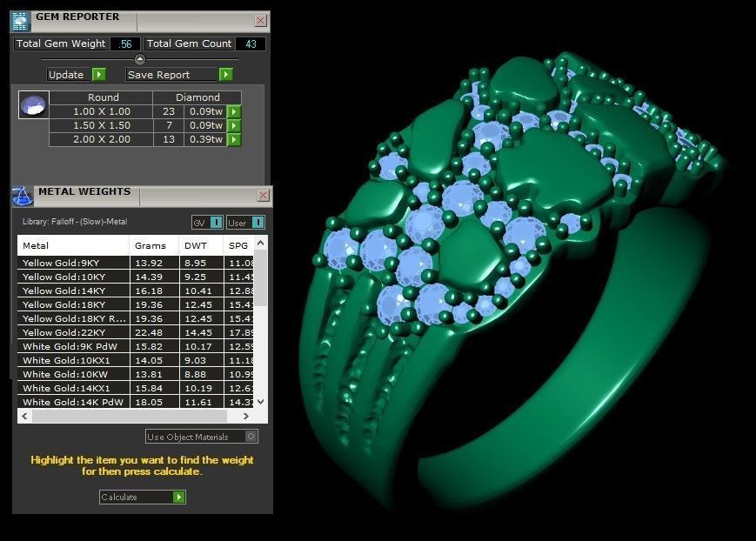Image resolution: width=756 pixels, height=541 pixels.
Task: Click the 22.48 grams value for 22KY
Action: 149,333
